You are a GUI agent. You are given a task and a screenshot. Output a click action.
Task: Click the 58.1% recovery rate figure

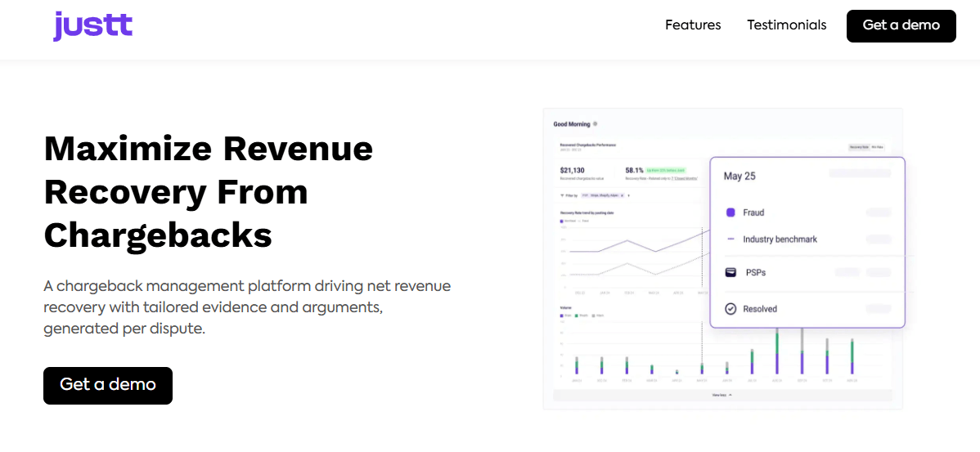pos(634,170)
